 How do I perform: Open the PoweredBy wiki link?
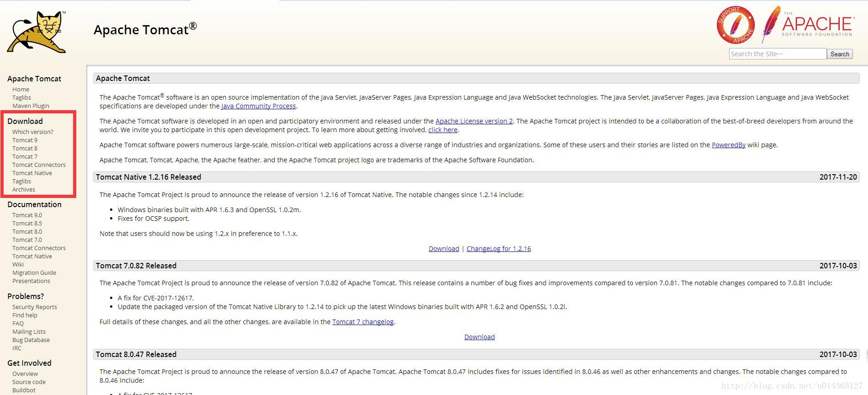[728, 145]
